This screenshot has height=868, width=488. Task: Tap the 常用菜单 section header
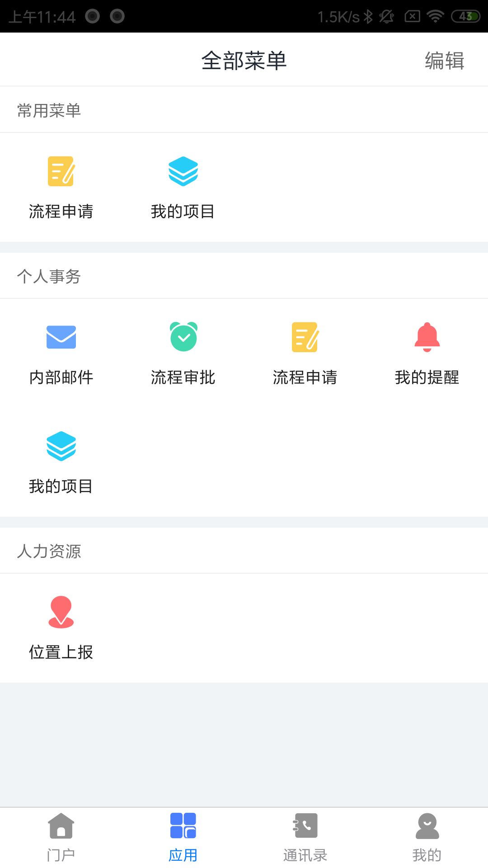click(49, 110)
